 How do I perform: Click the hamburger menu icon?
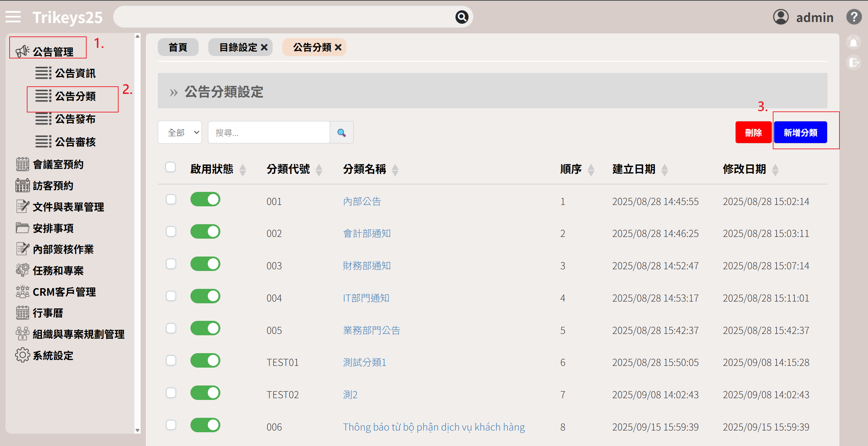coord(13,17)
